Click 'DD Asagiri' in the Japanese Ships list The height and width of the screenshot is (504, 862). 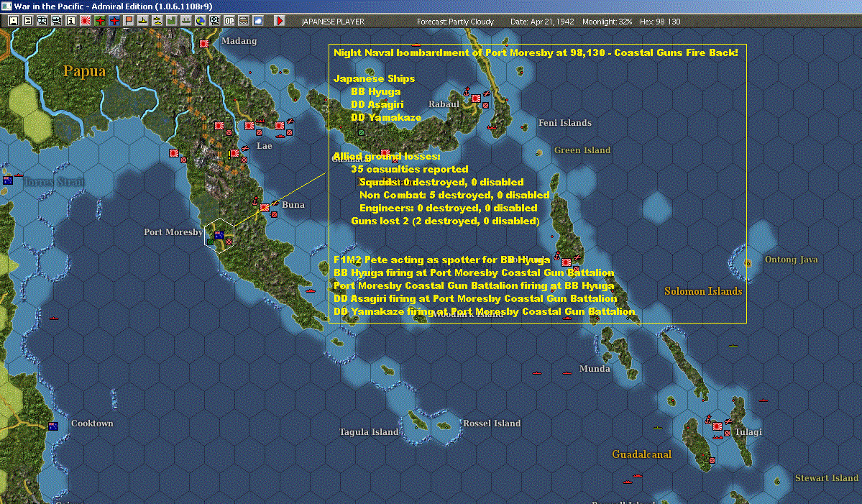coord(377,104)
